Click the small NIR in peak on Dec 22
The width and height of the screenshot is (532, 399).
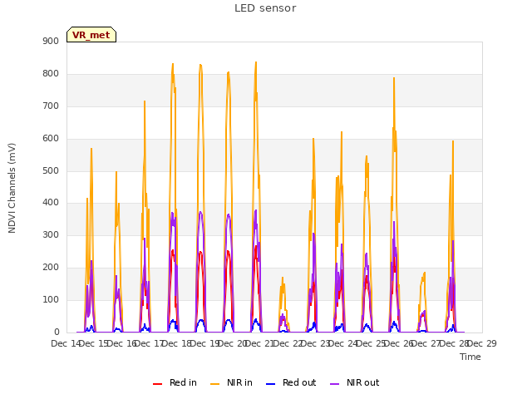tap(283, 278)
